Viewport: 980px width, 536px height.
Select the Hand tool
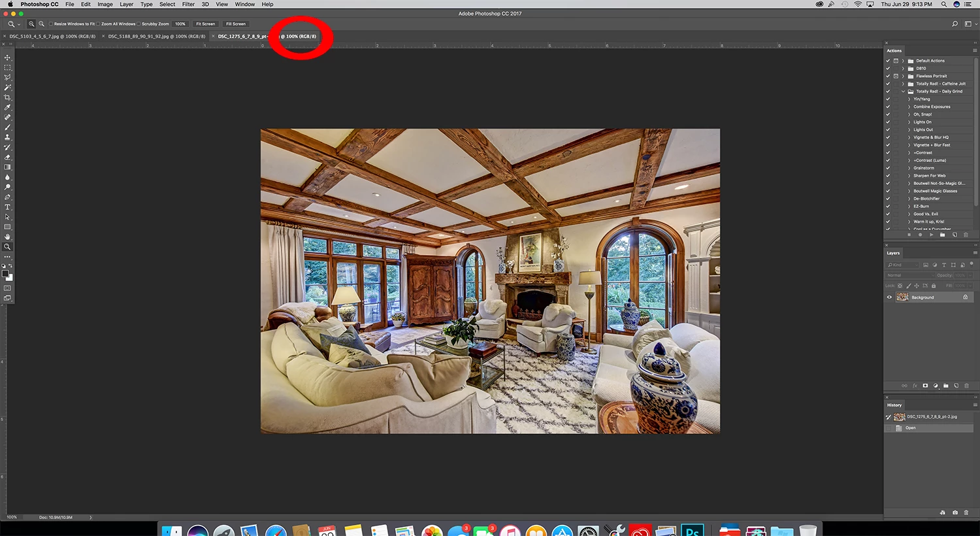(x=7, y=237)
